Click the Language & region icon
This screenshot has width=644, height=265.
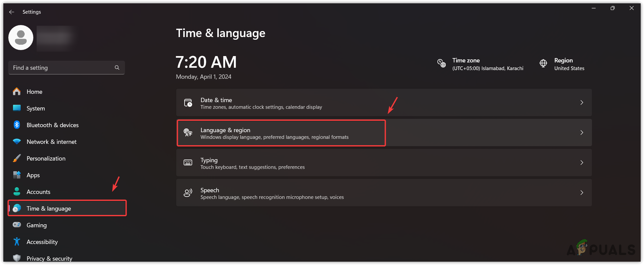[x=188, y=132]
